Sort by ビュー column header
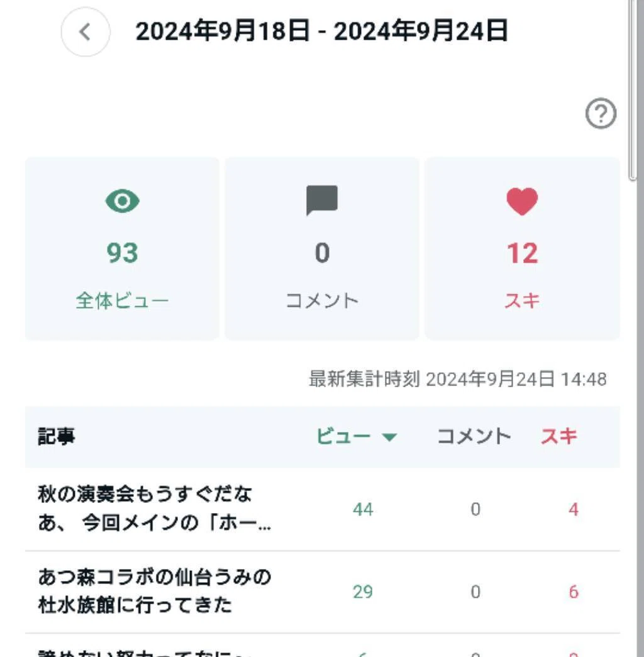 click(343, 436)
